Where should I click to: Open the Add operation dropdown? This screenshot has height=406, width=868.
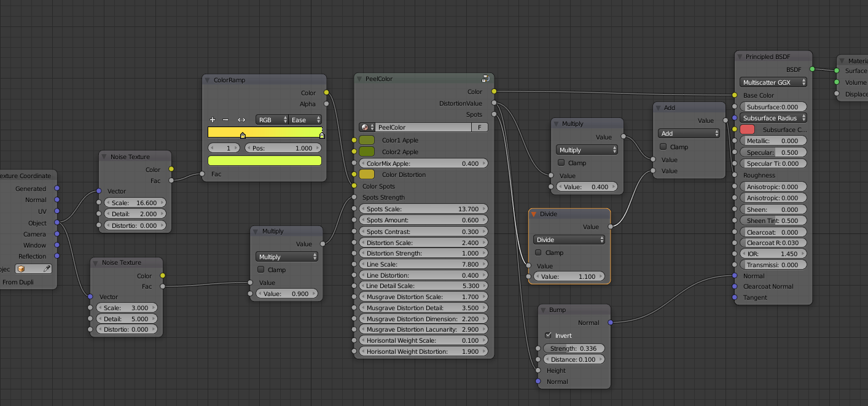pyautogui.click(x=689, y=133)
